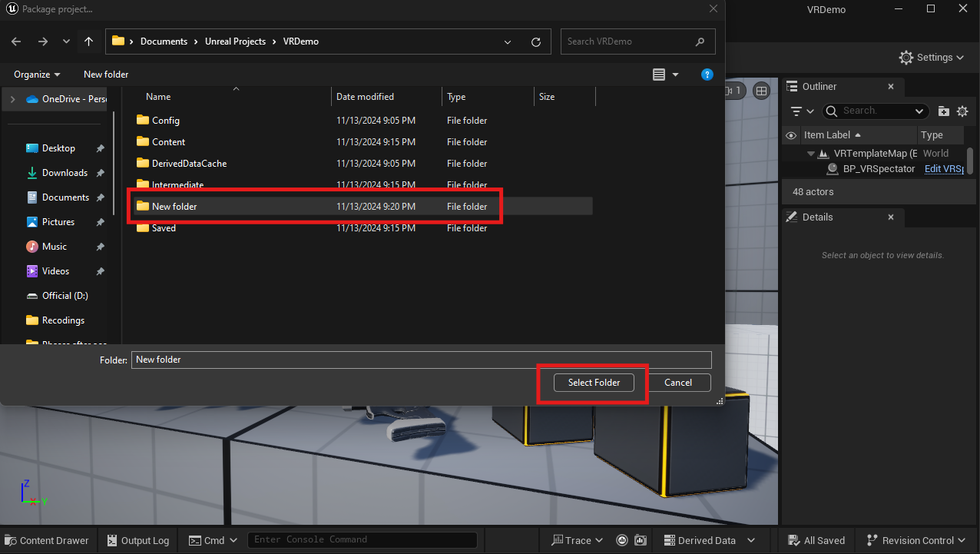The width and height of the screenshot is (980, 554).
Task: Switch to the Details panel tab
Action: tap(817, 217)
